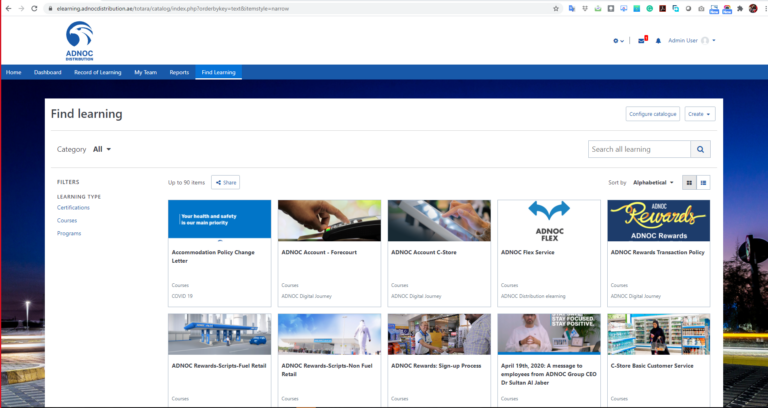
Task: Switch to list view
Action: pyautogui.click(x=703, y=183)
